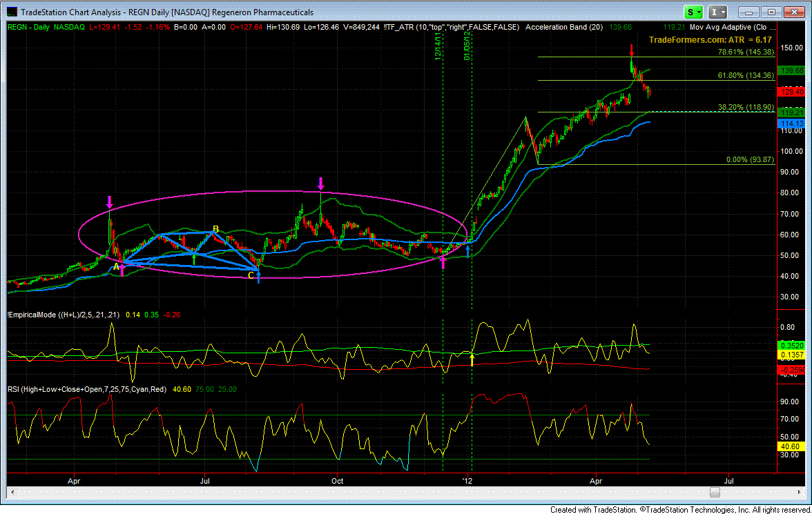The width and height of the screenshot is (812, 514).
Task: Click the green 139.68 price axis tag
Action: [x=792, y=70]
